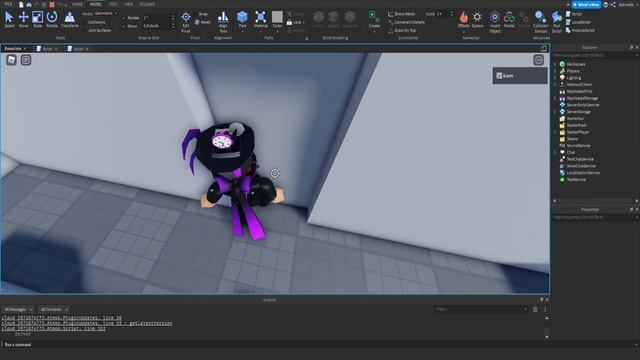Insert a new Part
Viewport: 640px width, 360px height.
(242, 19)
